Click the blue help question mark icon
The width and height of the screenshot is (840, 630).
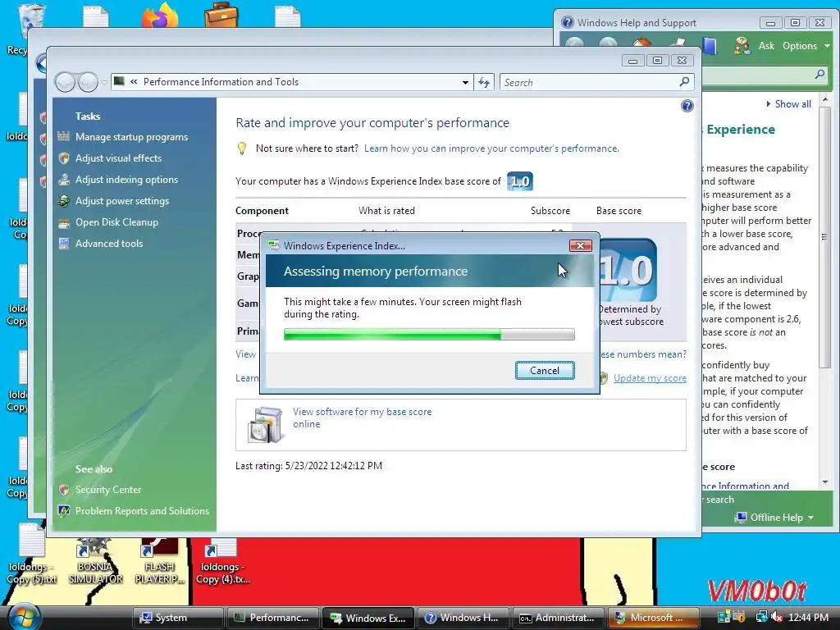coord(687,106)
